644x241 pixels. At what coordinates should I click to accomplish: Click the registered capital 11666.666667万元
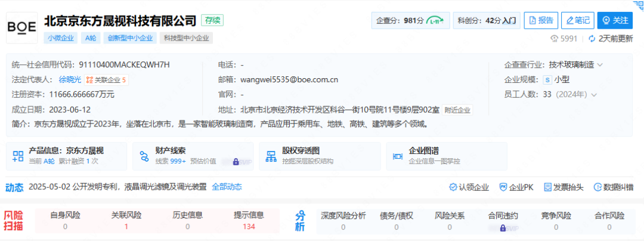pyautogui.click(x=82, y=94)
